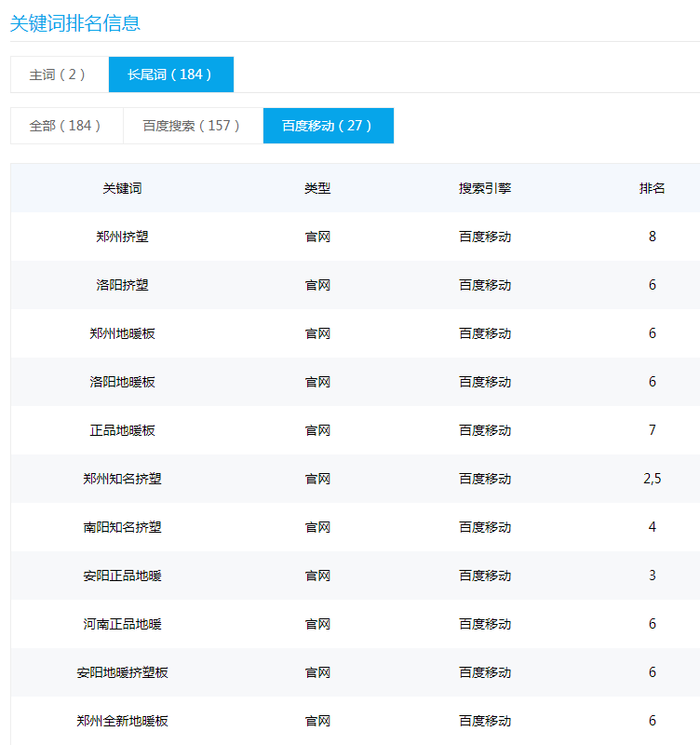Select the keyword 郑州知名挤塑
The width and height of the screenshot is (700, 745).
coord(123,479)
